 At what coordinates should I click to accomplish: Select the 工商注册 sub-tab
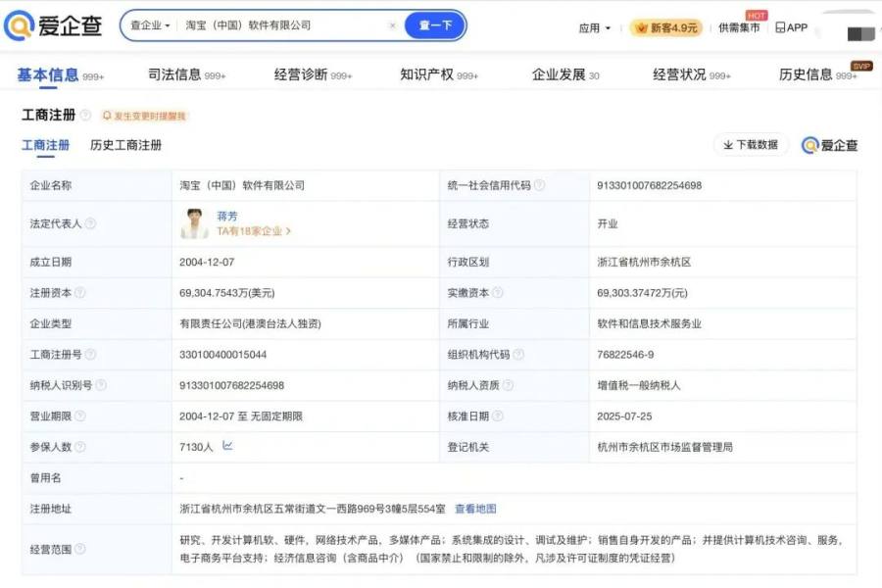tap(45, 145)
